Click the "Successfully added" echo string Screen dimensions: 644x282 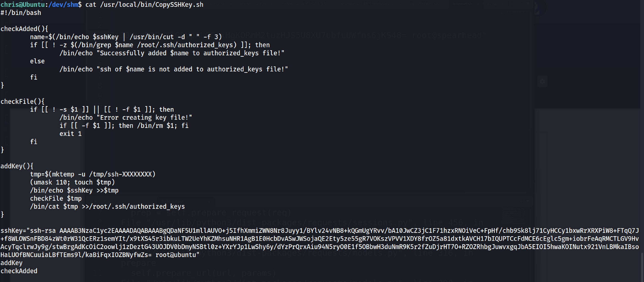tap(190, 53)
